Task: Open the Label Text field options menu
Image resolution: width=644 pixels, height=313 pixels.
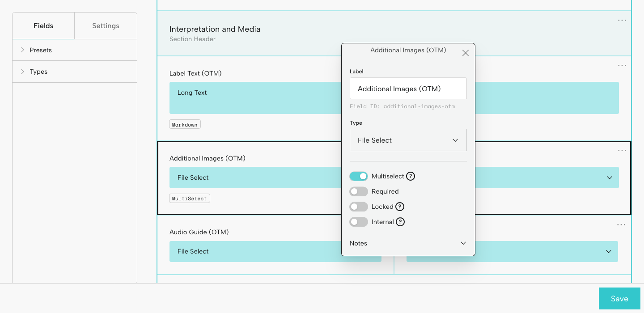Action: point(622,66)
